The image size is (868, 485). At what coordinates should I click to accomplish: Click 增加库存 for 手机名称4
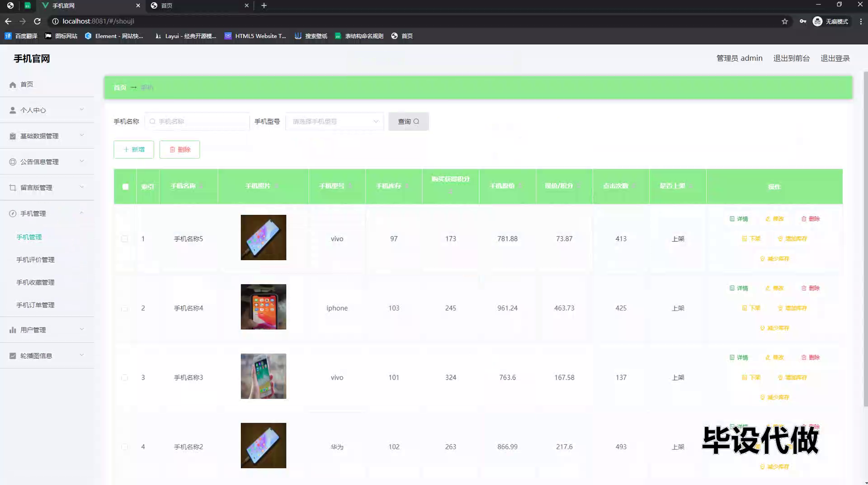point(792,308)
